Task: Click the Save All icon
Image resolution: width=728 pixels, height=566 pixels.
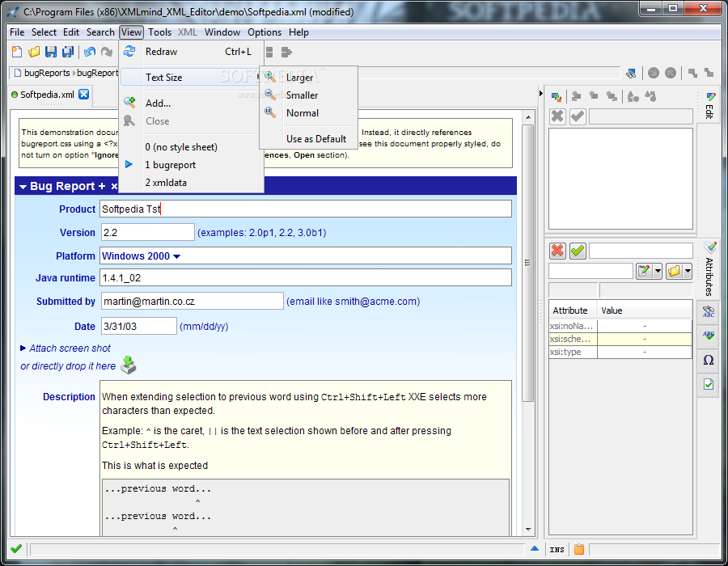Action: click(68, 52)
